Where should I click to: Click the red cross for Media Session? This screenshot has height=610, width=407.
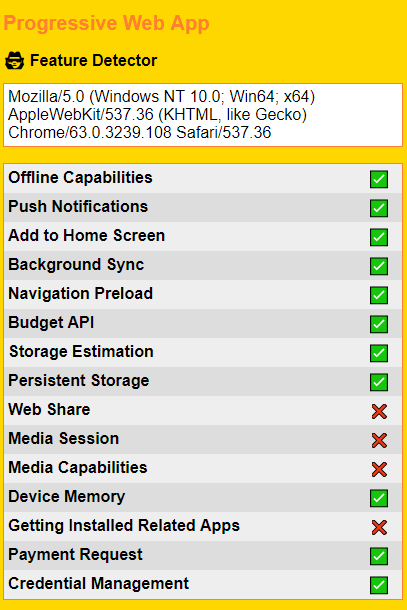point(379,440)
